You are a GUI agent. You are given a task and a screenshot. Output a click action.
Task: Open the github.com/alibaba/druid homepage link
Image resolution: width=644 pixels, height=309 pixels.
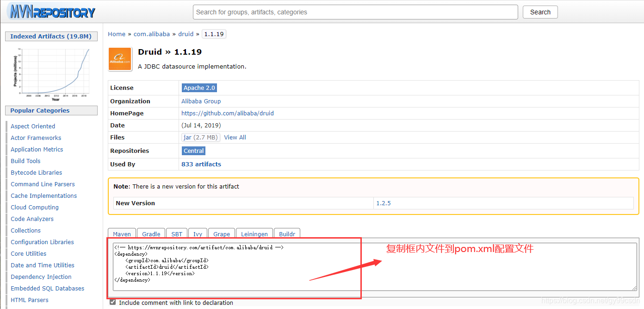[228, 113]
